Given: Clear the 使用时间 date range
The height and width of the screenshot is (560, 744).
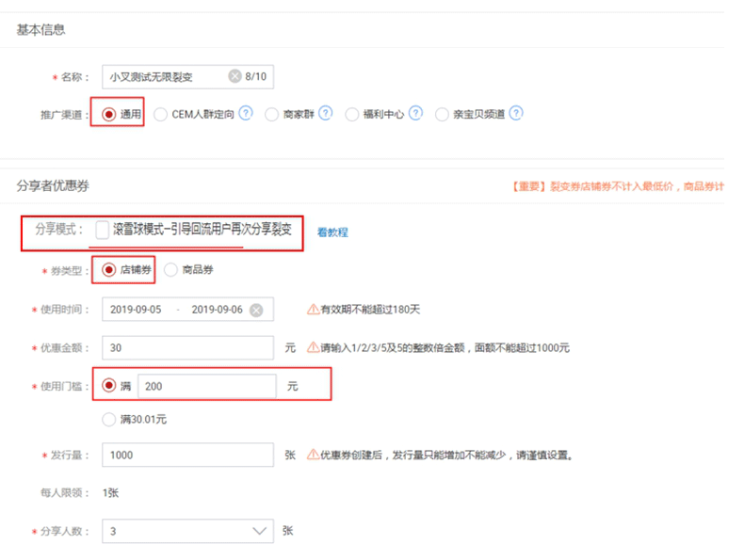Looking at the screenshot, I should tap(256, 310).
